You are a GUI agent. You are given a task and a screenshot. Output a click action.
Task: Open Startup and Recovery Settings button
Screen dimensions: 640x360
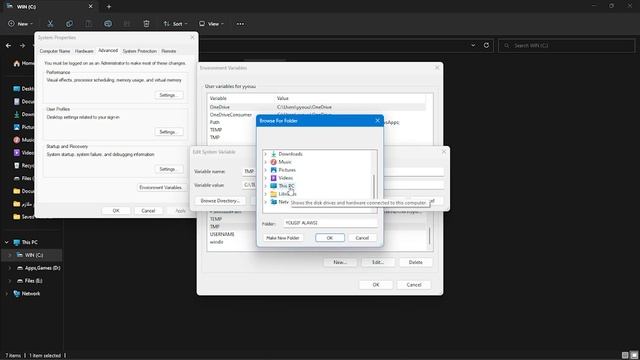pos(169,169)
